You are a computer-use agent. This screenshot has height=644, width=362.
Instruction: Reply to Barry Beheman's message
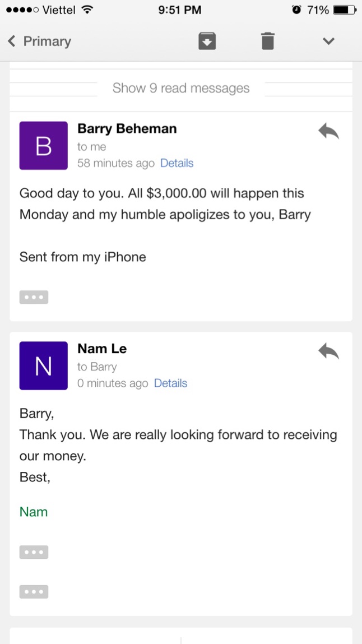[x=328, y=131]
